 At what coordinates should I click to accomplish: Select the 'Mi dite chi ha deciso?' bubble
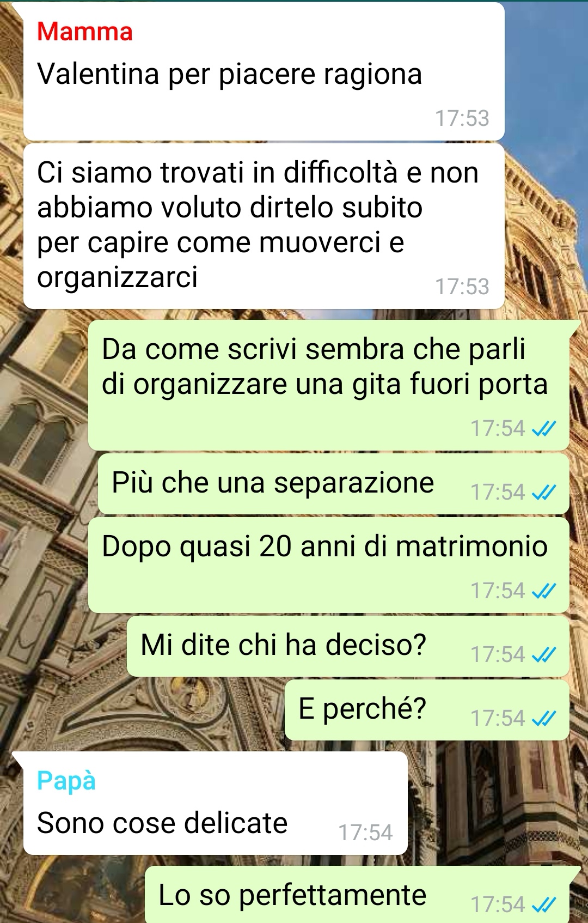pos(348,646)
